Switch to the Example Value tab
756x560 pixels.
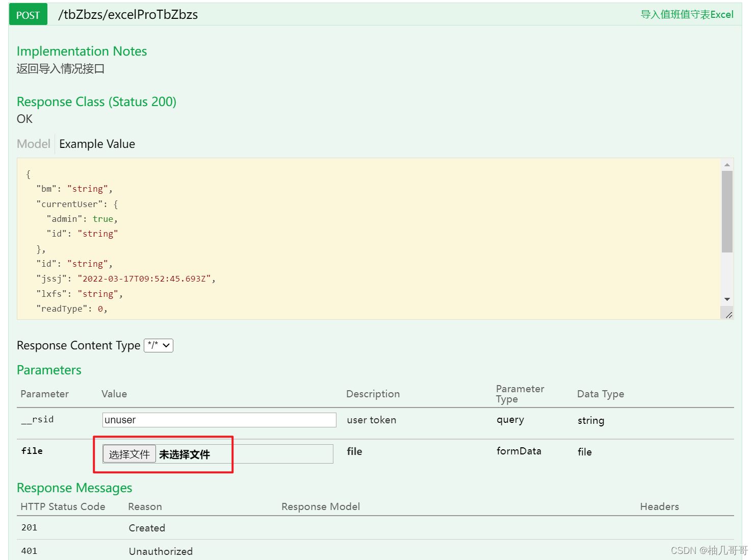click(x=96, y=144)
